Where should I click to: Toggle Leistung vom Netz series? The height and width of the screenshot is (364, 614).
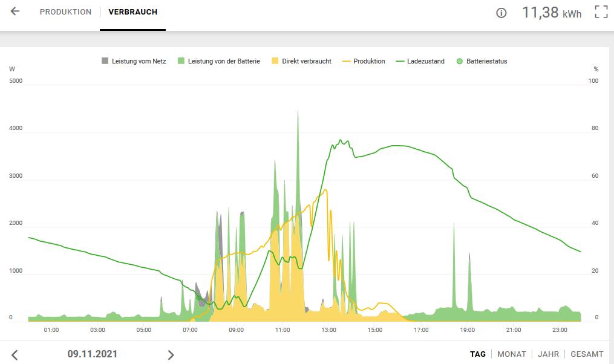coord(134,61)
